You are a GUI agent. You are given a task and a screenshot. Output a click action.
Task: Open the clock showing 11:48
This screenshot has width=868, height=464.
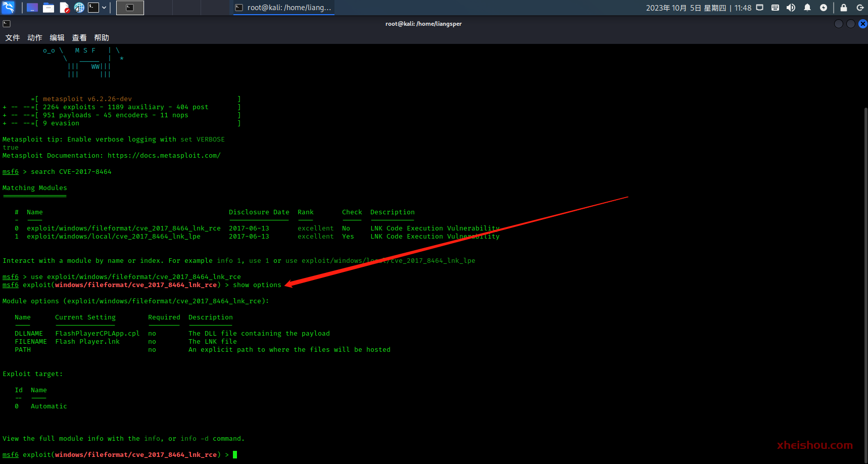click(699, 8)
